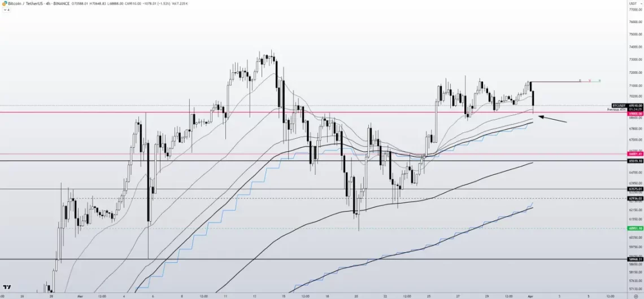Click the Bitcoin symbol logo icon
Screen dimensions: 644x299
(x=4, y=3)
